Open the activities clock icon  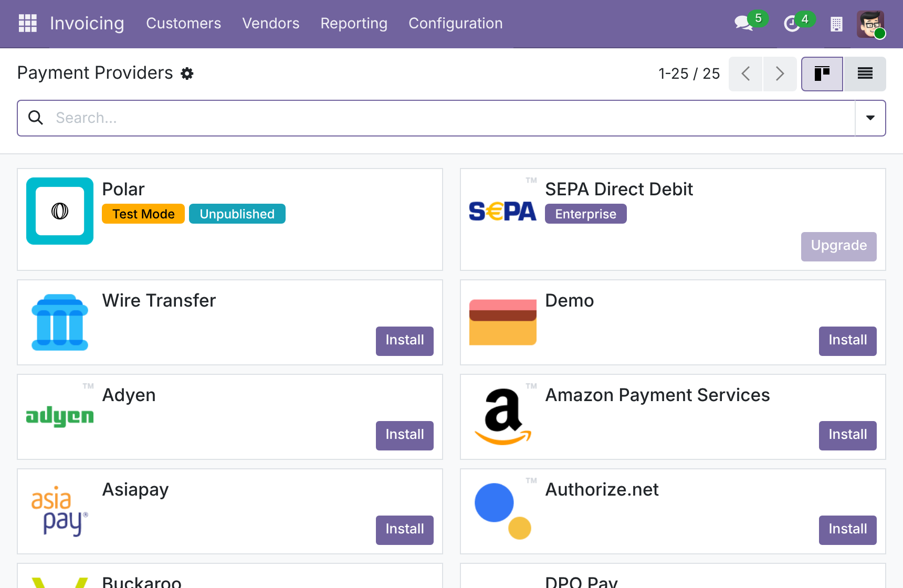(791, 24)
